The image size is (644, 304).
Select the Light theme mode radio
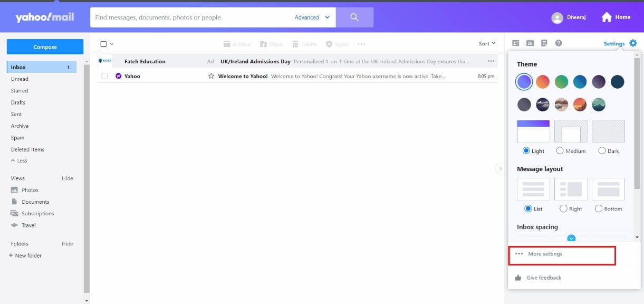coord(526,150)
